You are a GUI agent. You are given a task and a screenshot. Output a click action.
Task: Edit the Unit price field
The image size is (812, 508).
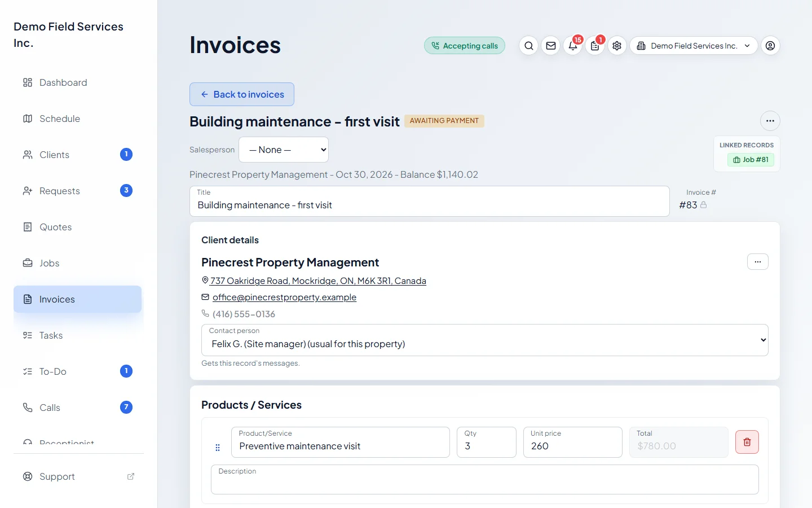coord(573,442)
